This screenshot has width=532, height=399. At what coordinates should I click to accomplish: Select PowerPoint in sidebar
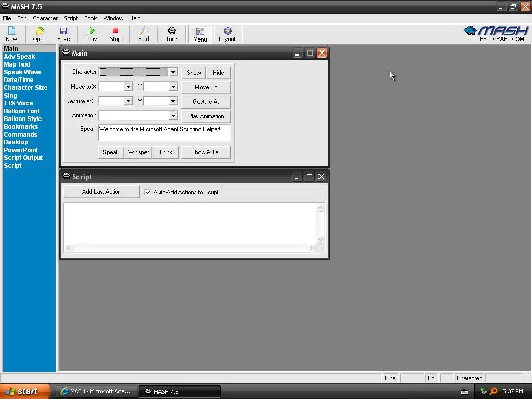point(21,150)
